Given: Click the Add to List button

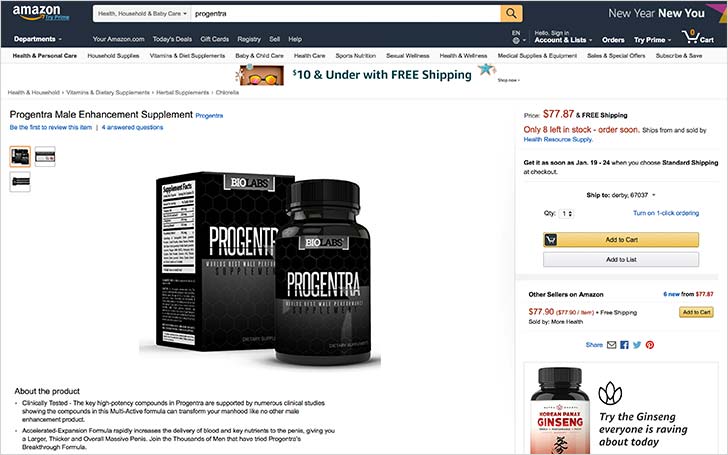Looking at the screenshot, I should click(621, 260).
